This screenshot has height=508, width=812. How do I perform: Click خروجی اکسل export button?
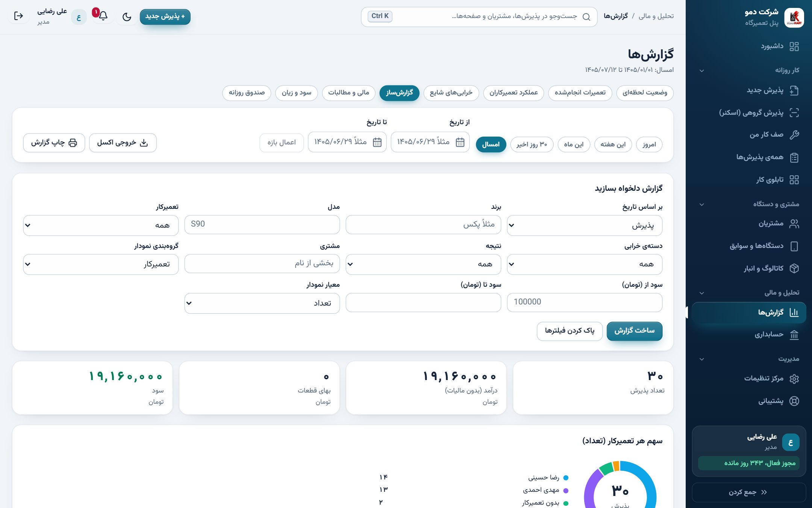click(123, 143)
